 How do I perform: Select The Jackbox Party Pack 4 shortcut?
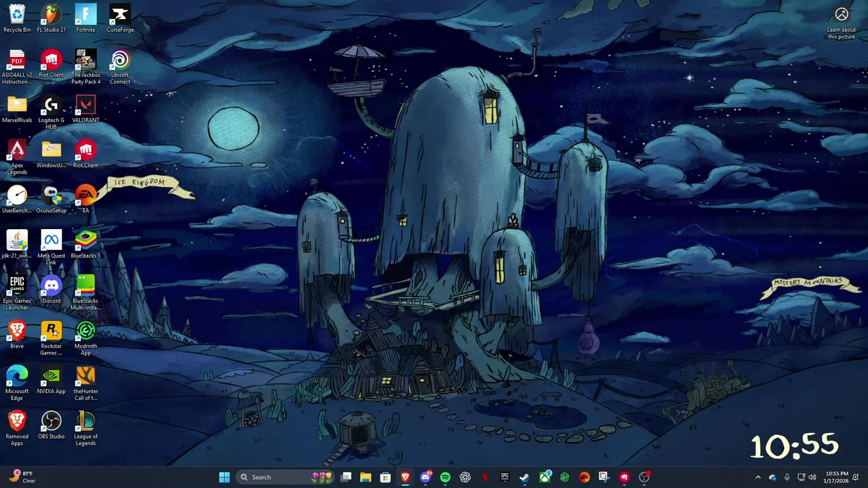coord(85,67)
